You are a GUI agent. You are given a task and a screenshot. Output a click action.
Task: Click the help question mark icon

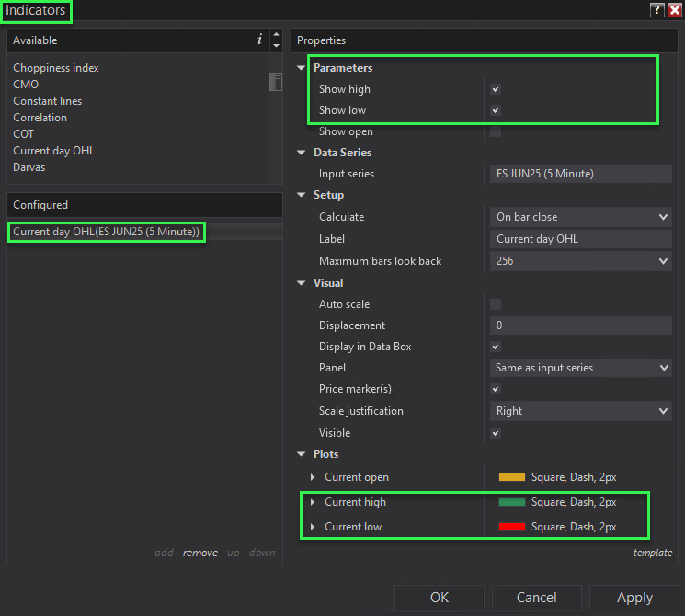coord(656,9)
